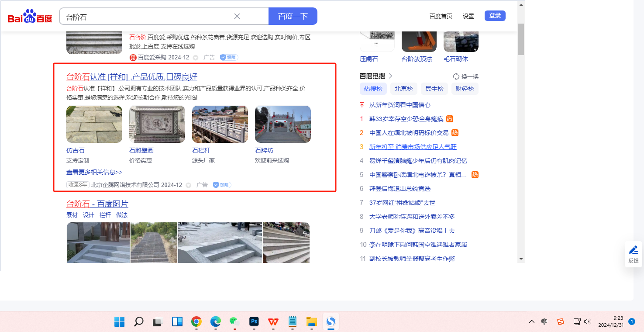Click 查看更多相关信息>> link

[94, 172]
